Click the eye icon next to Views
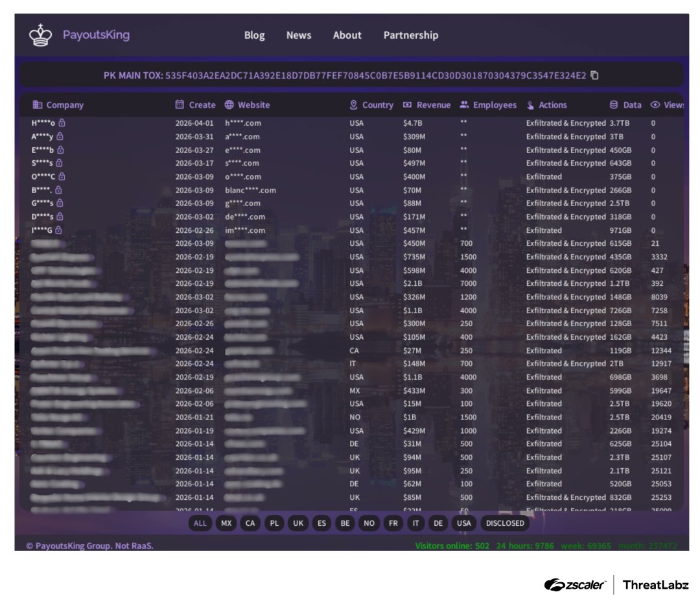Viewport: 700px width, 603px height. [x=654, y=104]
